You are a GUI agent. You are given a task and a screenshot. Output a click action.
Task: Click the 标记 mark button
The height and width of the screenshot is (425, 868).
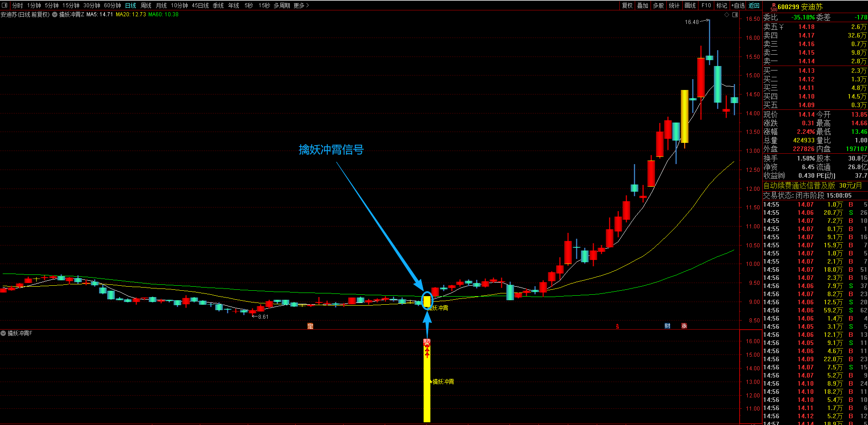click(x=722, y=5)
